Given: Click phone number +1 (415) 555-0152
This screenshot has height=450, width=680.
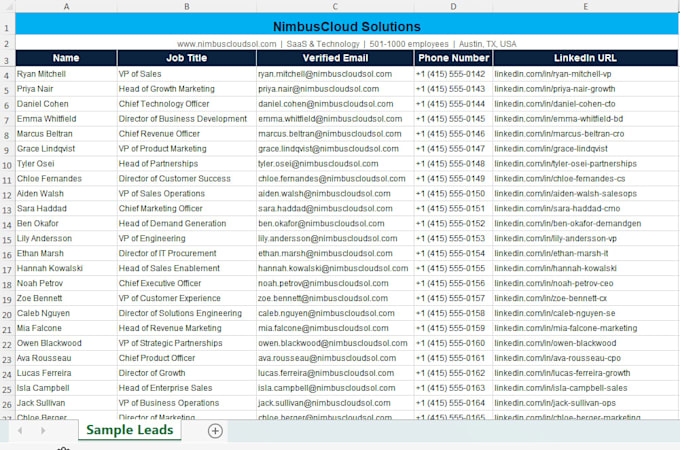Looking at the screenshot, I should tap(453, 224).
